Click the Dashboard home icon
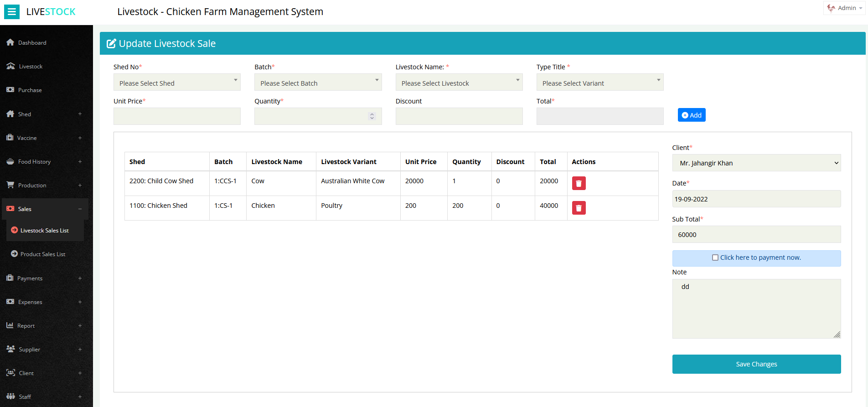868x407 pixels. click(10, 42)
